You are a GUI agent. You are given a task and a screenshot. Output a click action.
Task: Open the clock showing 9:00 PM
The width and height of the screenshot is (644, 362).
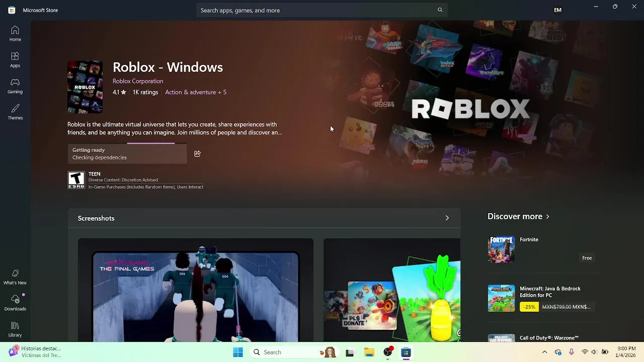[626, 352]
